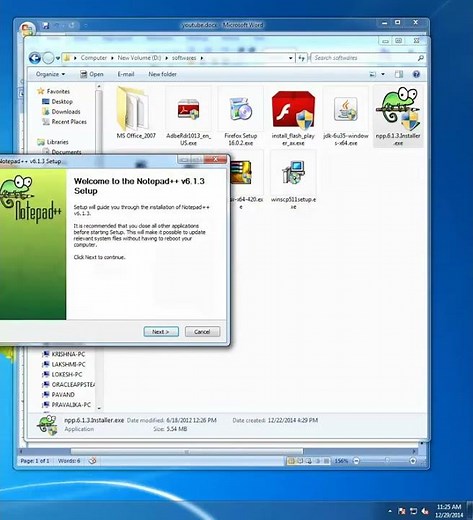The image size is (473, 520).
Task: Click Explorer's Back arrow button
Action: point(35,58)
